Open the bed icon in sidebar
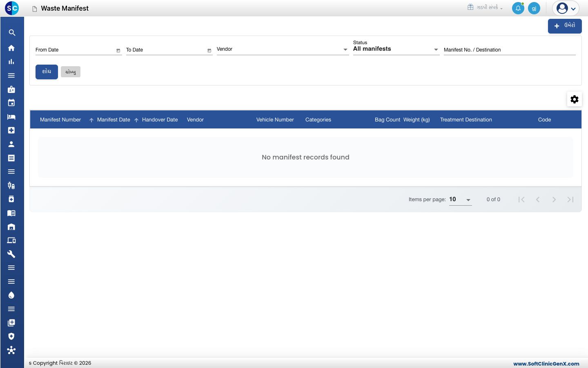Screen dimensions: 588x368 click(11, 117)
